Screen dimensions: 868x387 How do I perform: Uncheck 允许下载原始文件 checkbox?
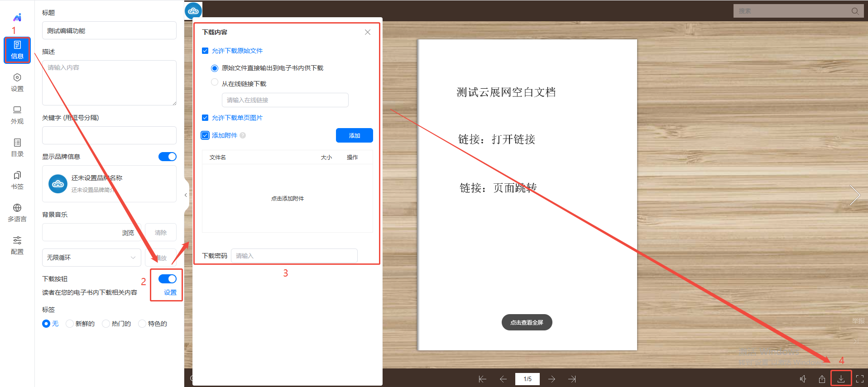[205, 51]
